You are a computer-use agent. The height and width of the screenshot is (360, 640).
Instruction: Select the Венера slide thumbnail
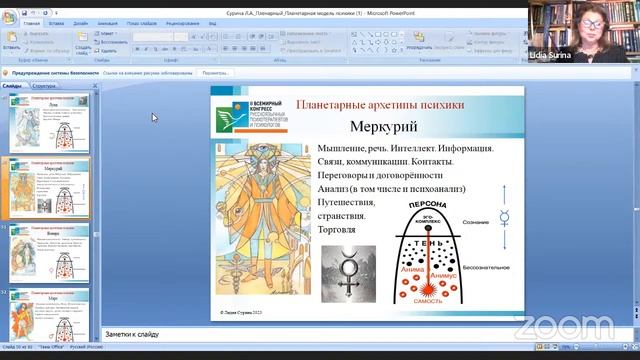coord(49,253)
